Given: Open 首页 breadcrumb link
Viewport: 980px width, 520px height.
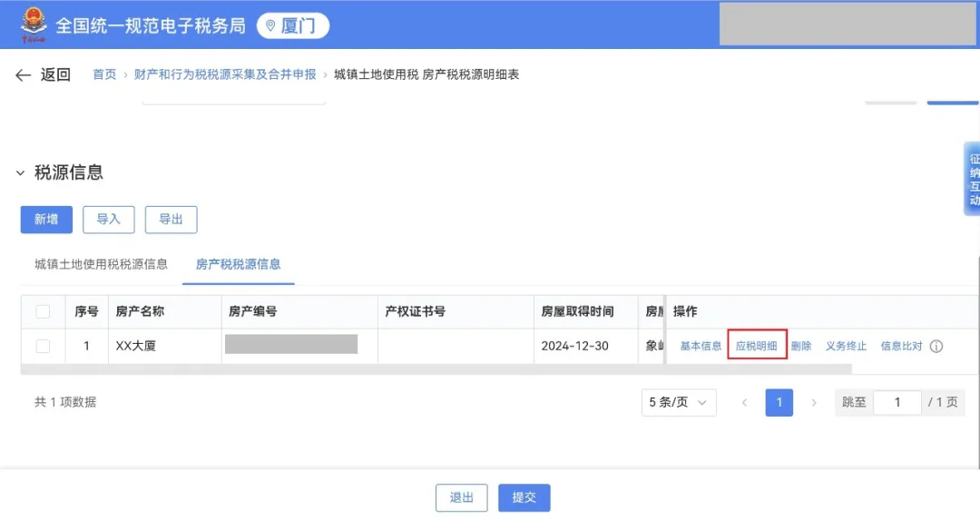Looking at the screenshot, I should [x=104, y=75].
